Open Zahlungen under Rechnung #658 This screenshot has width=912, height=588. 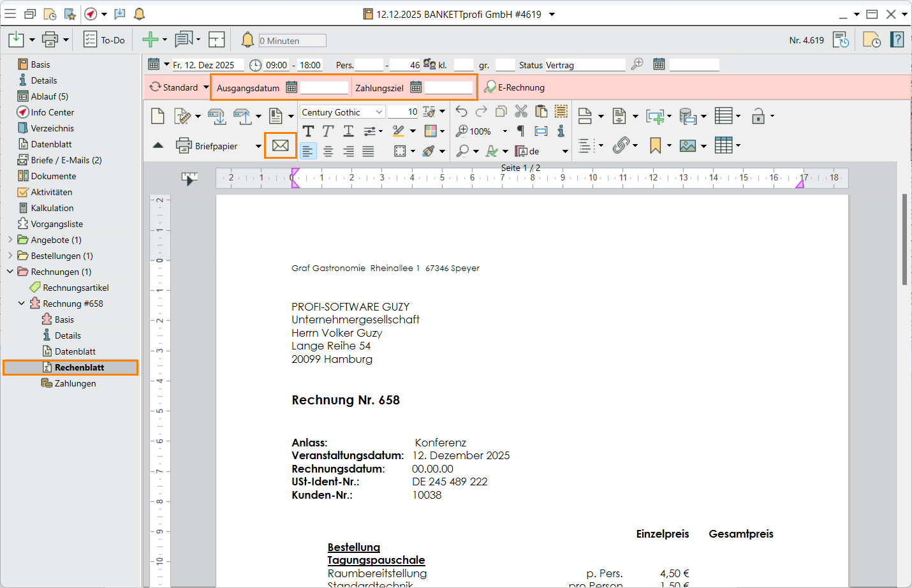(75, 383)
